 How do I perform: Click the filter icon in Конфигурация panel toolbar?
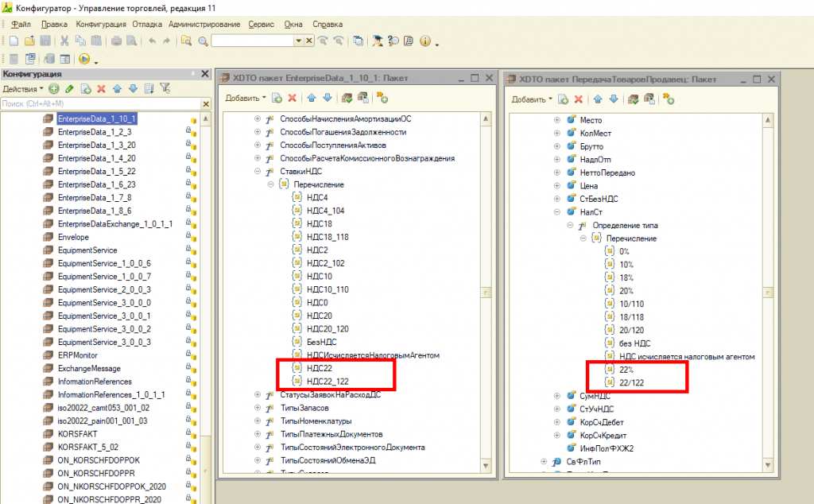tap(165, 88)
